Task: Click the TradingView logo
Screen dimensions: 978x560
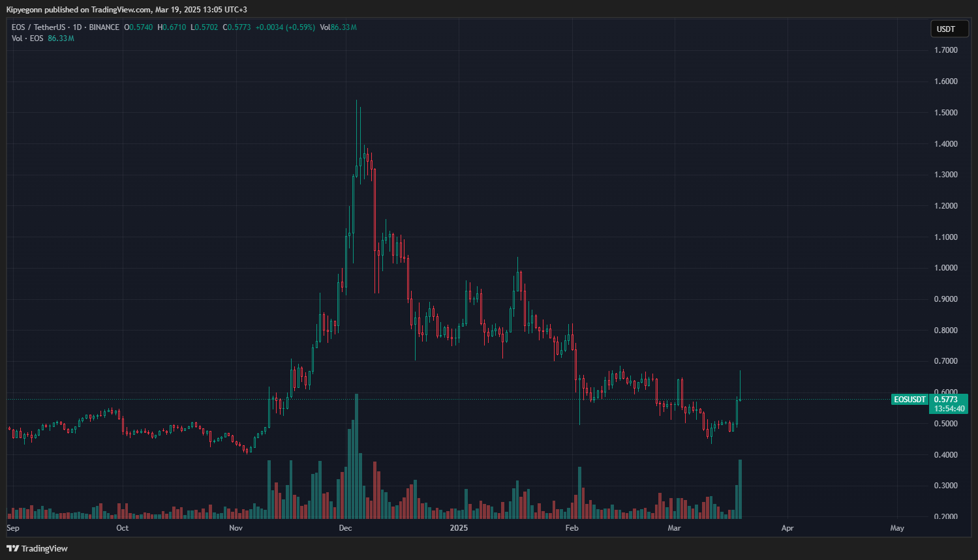Action: 37,548
